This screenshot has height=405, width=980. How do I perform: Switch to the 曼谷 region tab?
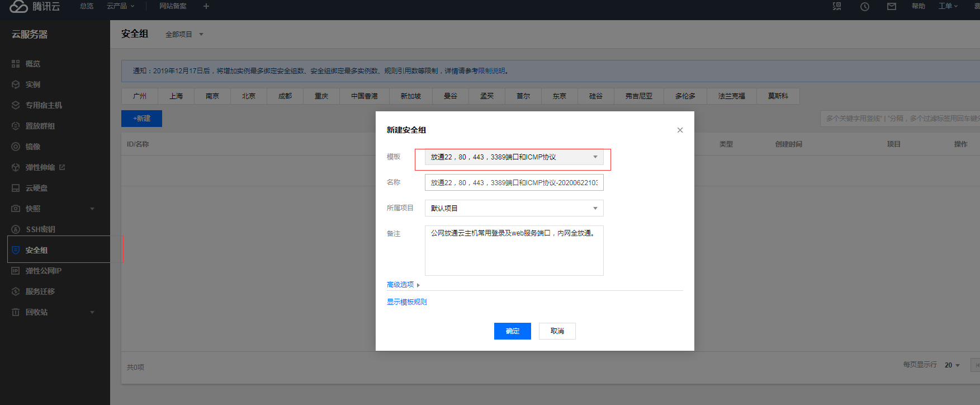coord(451,96)
